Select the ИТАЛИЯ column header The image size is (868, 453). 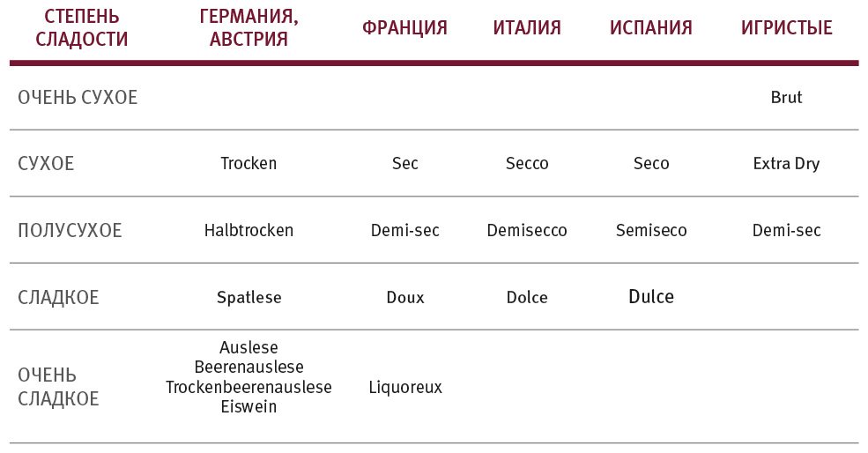click(527, 28)
